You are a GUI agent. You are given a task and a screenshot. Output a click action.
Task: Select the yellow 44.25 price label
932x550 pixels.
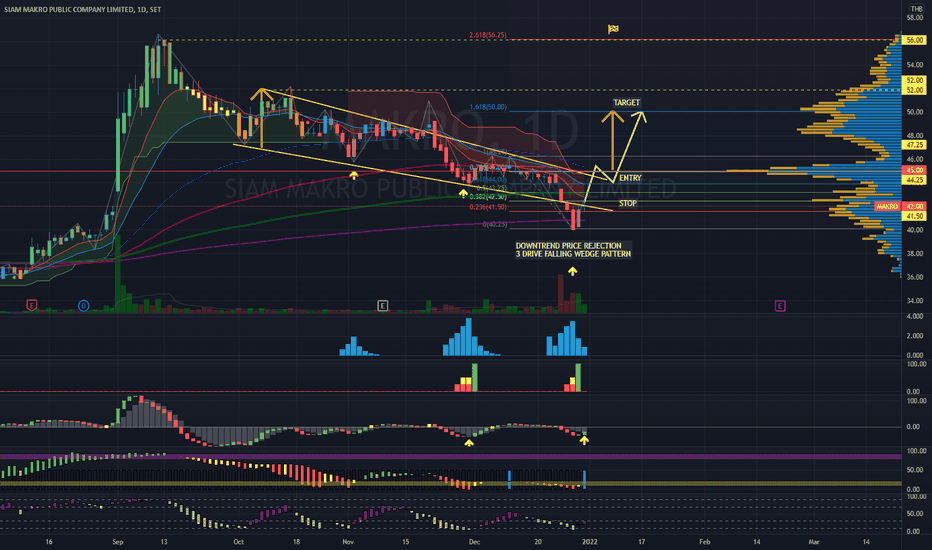pos(914,180)
